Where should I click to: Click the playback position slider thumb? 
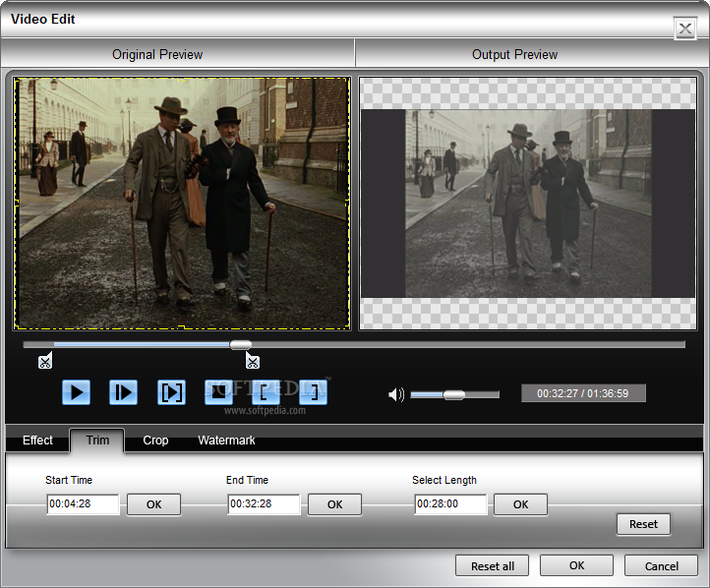click(241, 345)
